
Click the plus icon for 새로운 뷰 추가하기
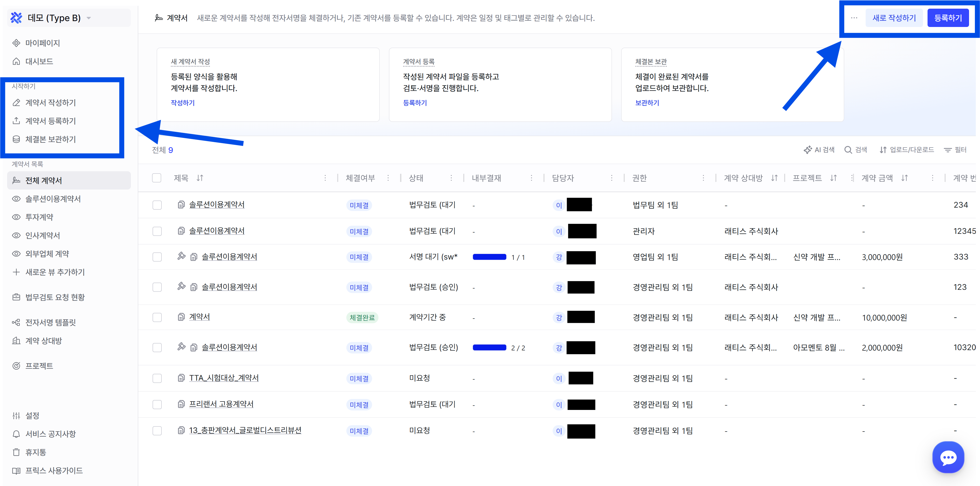pos(16,272)
